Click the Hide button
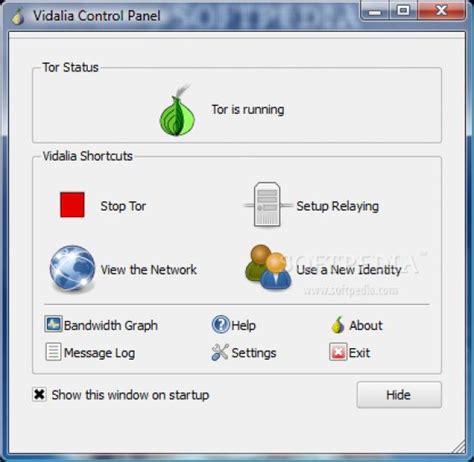The width and height of the screenshot is (474, 462). (x=399, y=395)
